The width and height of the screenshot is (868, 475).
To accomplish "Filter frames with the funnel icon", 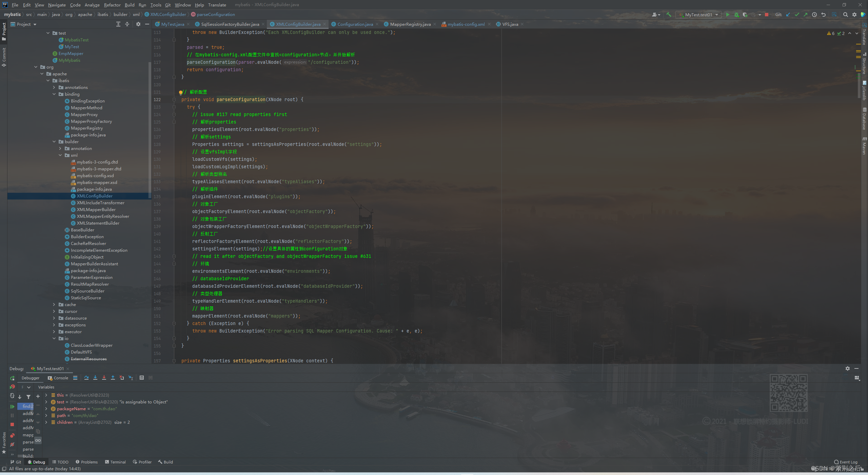I will click(x=28, y=397).
